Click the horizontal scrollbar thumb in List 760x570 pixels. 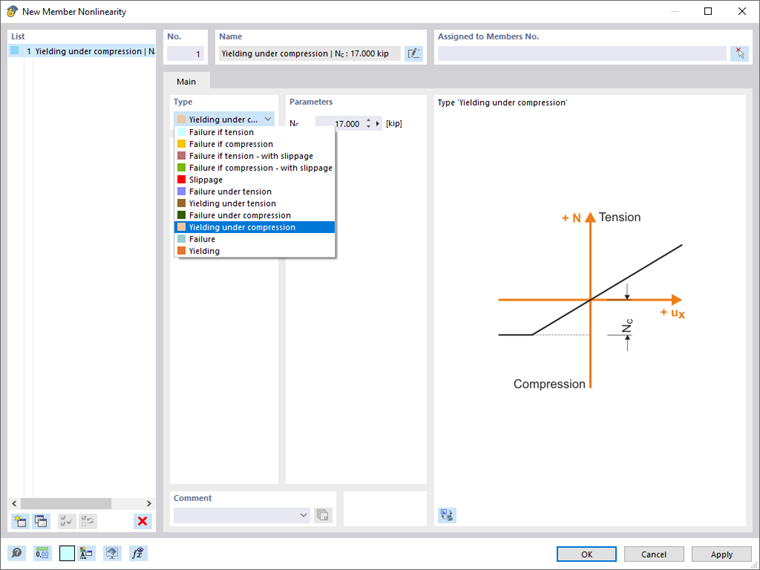[66, 503]
